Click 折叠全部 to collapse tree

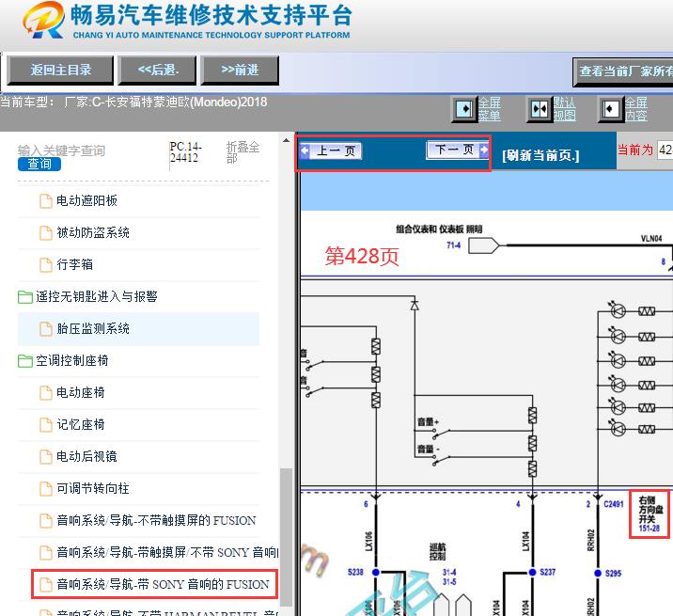click(243, 152)
